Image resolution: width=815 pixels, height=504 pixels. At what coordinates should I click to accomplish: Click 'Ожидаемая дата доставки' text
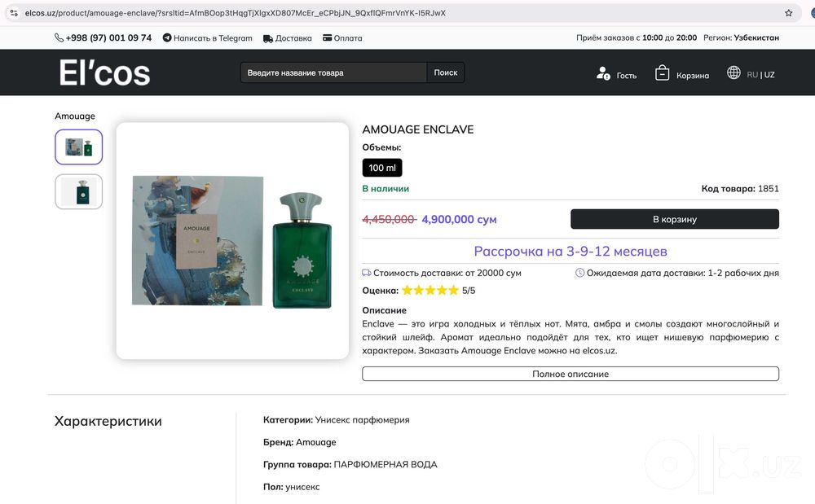682,273
